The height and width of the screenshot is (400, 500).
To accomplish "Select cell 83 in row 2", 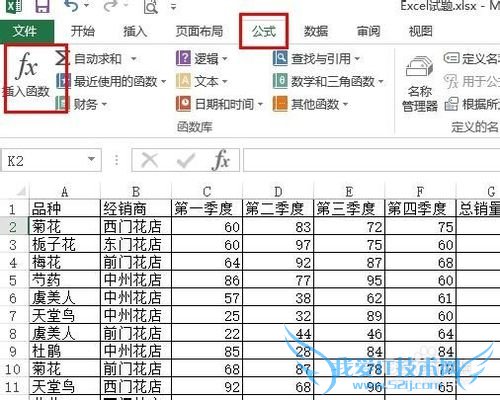I will 278,227.
